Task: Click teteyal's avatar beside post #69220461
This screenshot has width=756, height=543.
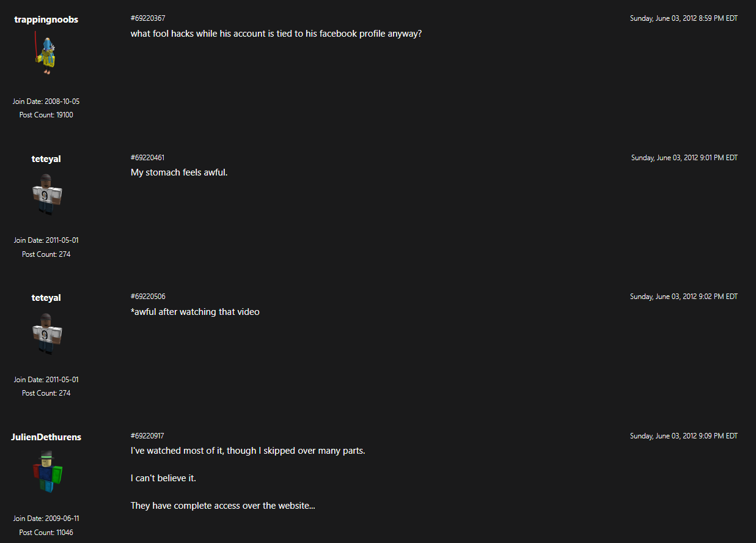Action: [x=46, y=194]
